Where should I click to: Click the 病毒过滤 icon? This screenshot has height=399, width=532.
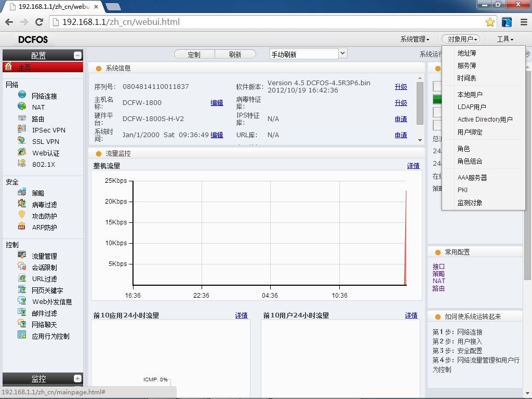(x=22, y=204)
